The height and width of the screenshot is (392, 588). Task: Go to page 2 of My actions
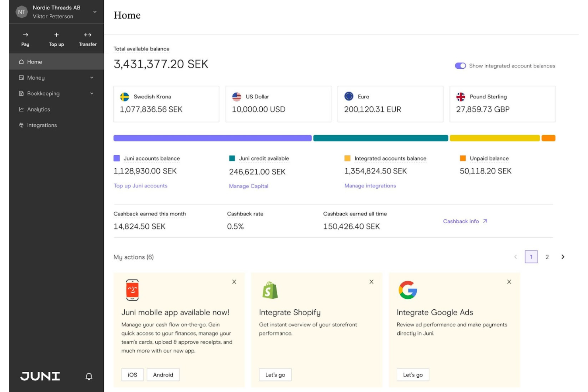547,257
